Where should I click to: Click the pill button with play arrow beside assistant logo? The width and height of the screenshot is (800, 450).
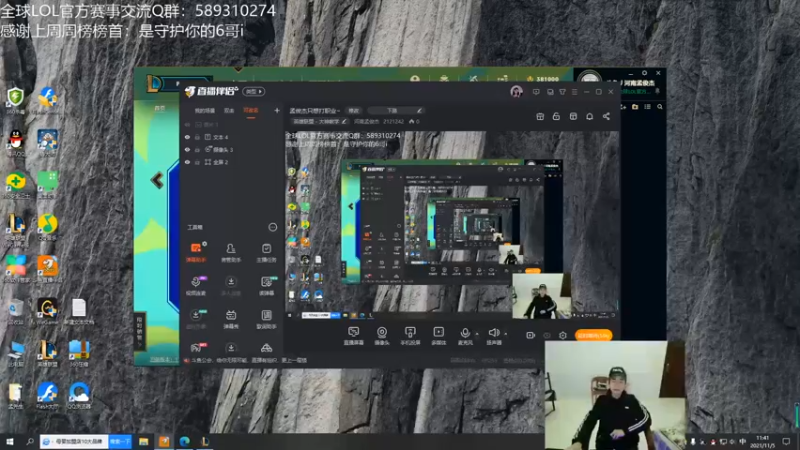tap(254, 91)
